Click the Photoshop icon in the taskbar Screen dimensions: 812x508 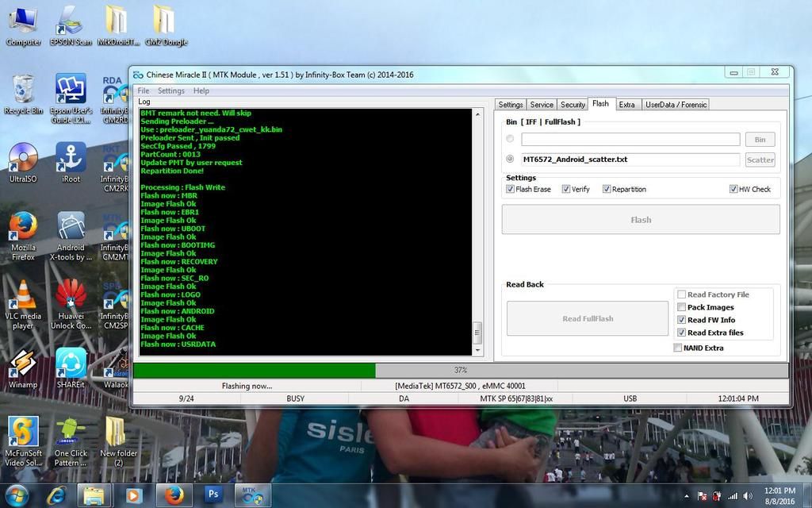coord(213,495)
